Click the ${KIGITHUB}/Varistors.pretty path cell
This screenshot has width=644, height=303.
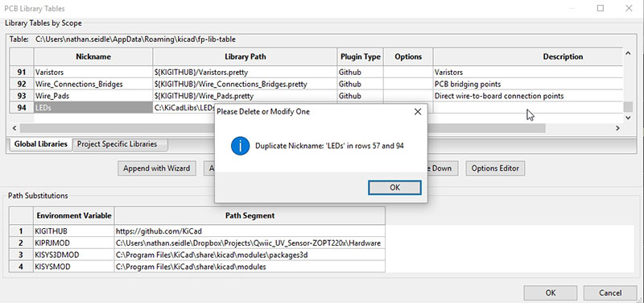245,72
